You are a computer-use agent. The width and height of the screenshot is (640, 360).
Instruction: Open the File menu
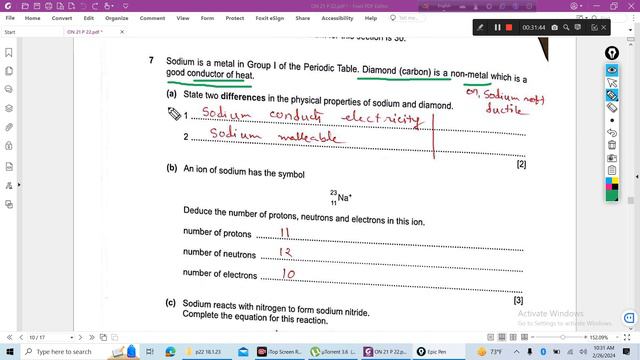(10, 18)
